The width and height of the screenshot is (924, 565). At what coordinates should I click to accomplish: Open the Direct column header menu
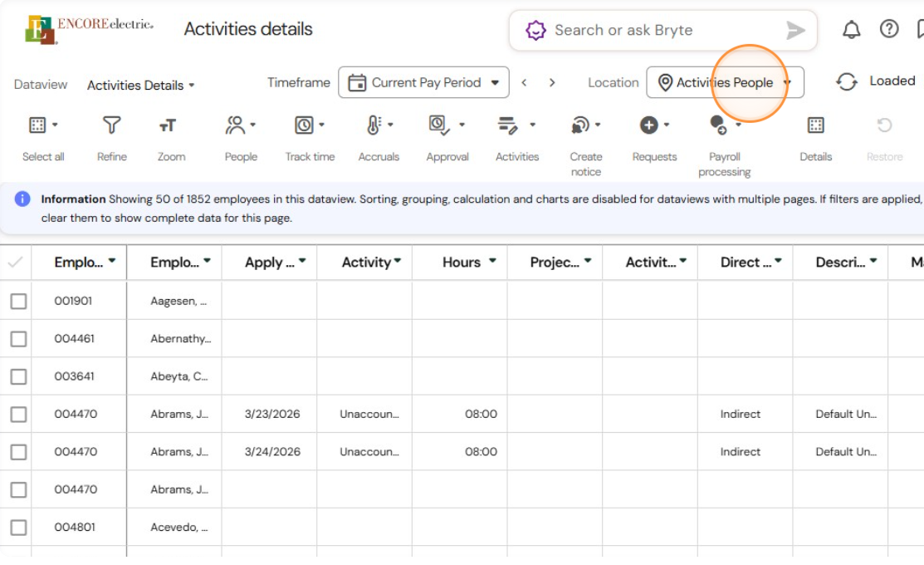click(x=778, y=261)
